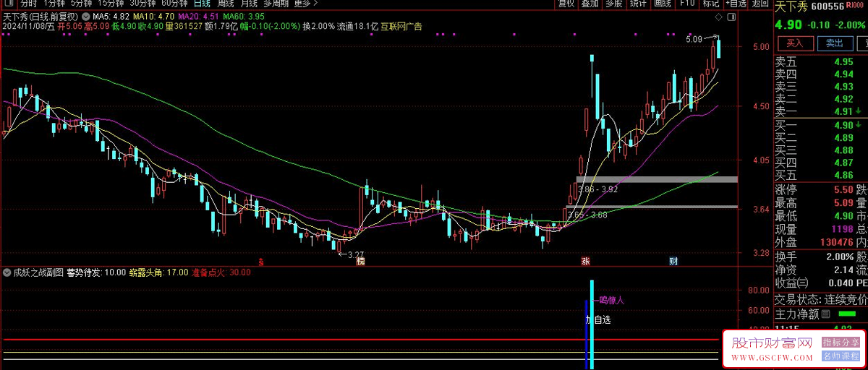Click the 加自选 label in sub-chart
The width and height of the screenshot is (868, 370).
pyautogui.click(x=597, y=319)
